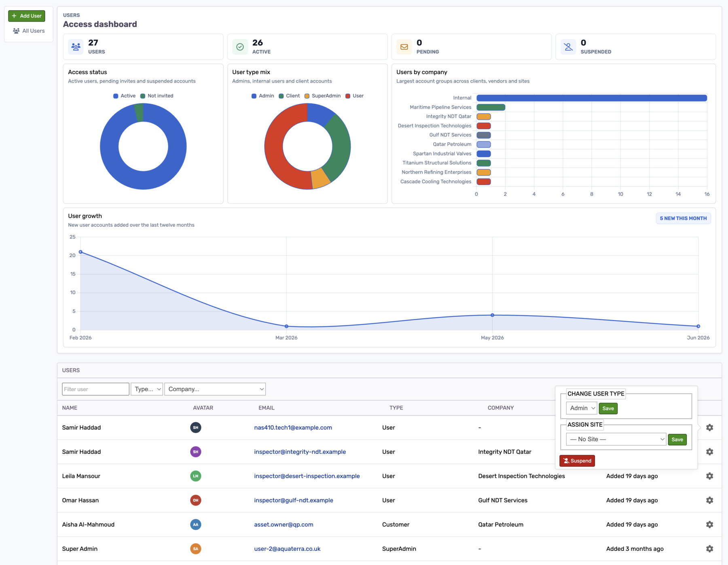Toggle the Client legend item
Image resolution: width=728 pixels, height=565 pixels.
[x=289, y=96]
